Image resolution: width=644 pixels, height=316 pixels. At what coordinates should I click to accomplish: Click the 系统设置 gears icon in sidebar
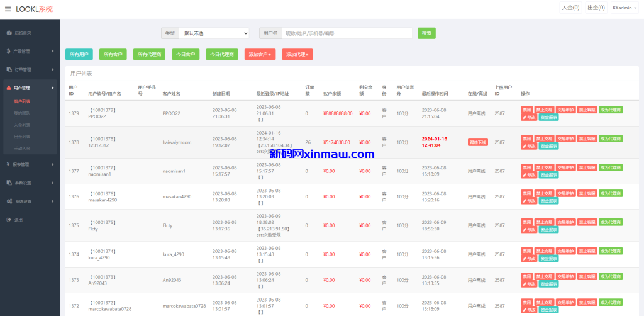tap(9, 201)
